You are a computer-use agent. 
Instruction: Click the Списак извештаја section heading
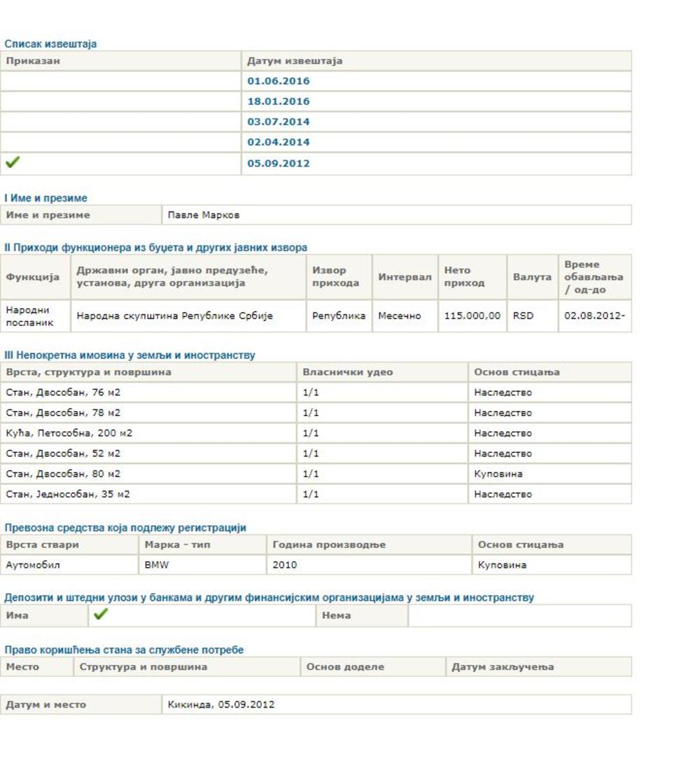point(50,44)
